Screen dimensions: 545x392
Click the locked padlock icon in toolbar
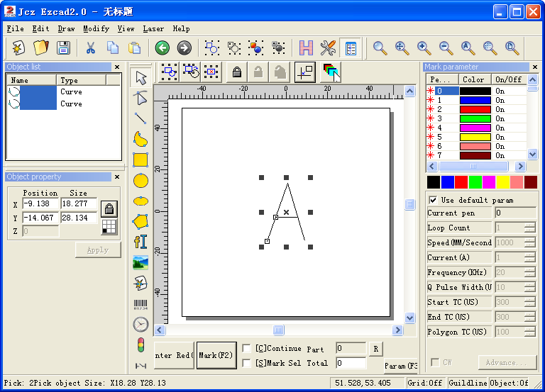point(237,72)
